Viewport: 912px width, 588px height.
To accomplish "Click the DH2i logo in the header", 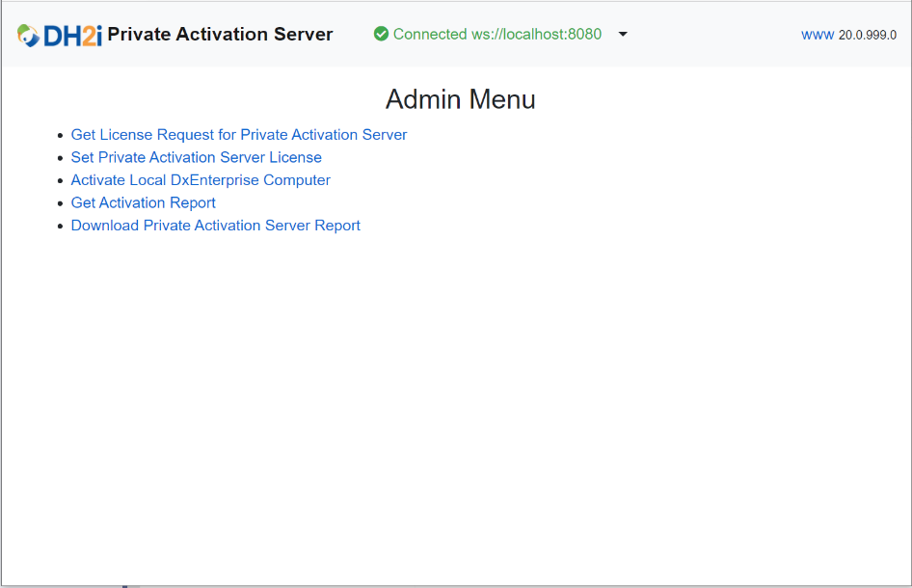I will tap(62, 33).
